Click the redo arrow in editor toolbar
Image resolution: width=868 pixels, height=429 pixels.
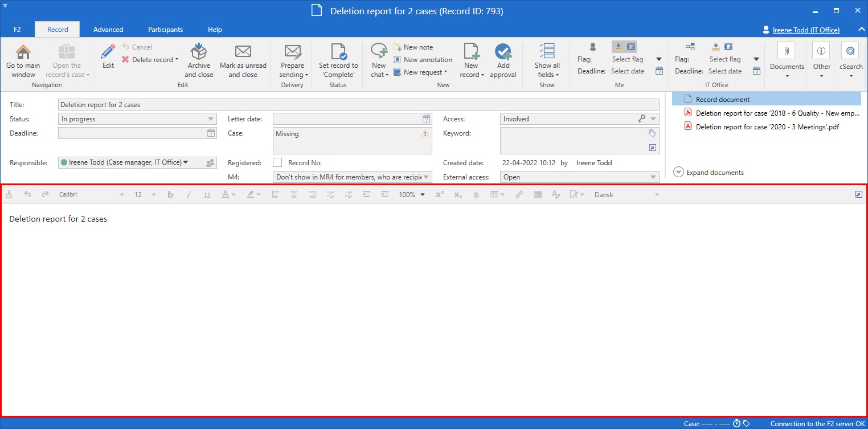[46, 194]
